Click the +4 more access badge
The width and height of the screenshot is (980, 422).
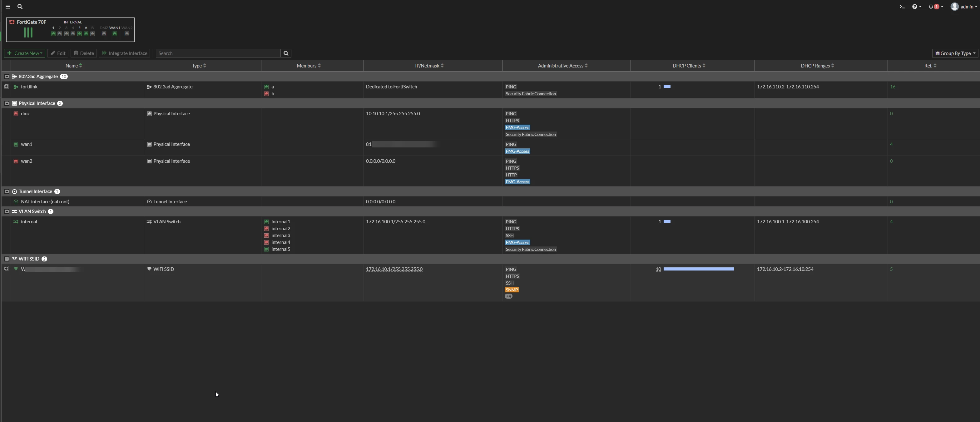[x=509, y=296]
